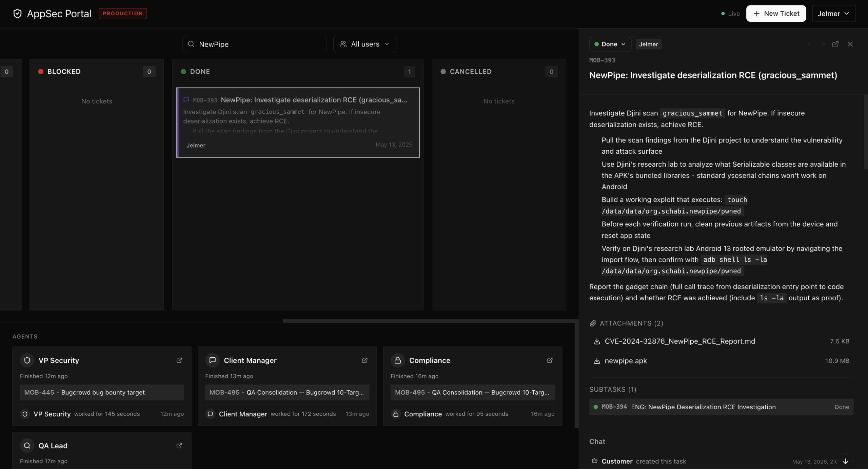Click the NewPipe search field

pyautogui.click(x=255, y=44)
